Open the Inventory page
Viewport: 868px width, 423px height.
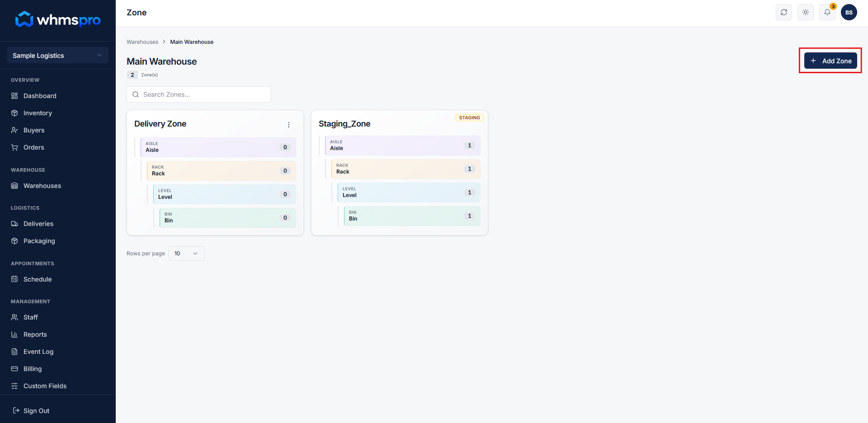click(38, 113)
